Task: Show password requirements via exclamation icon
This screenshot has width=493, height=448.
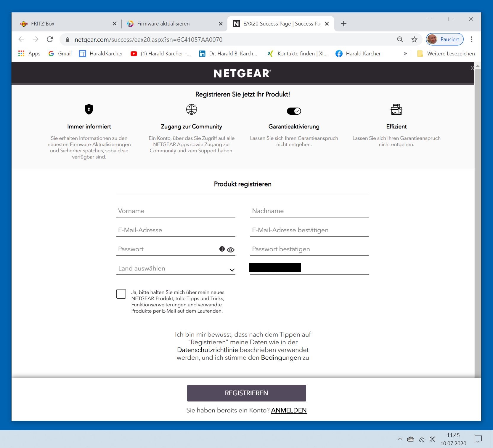Action: click(222, 249)
